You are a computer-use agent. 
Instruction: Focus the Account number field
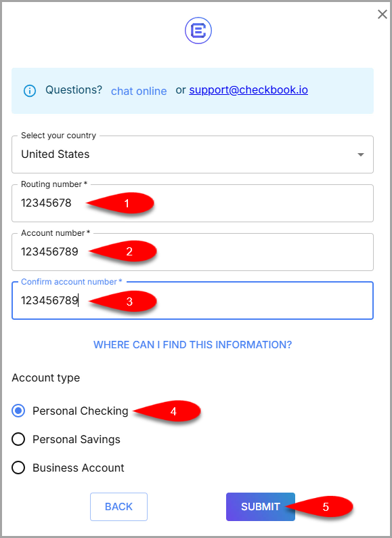pyautogui.click(x=192, y=252)
